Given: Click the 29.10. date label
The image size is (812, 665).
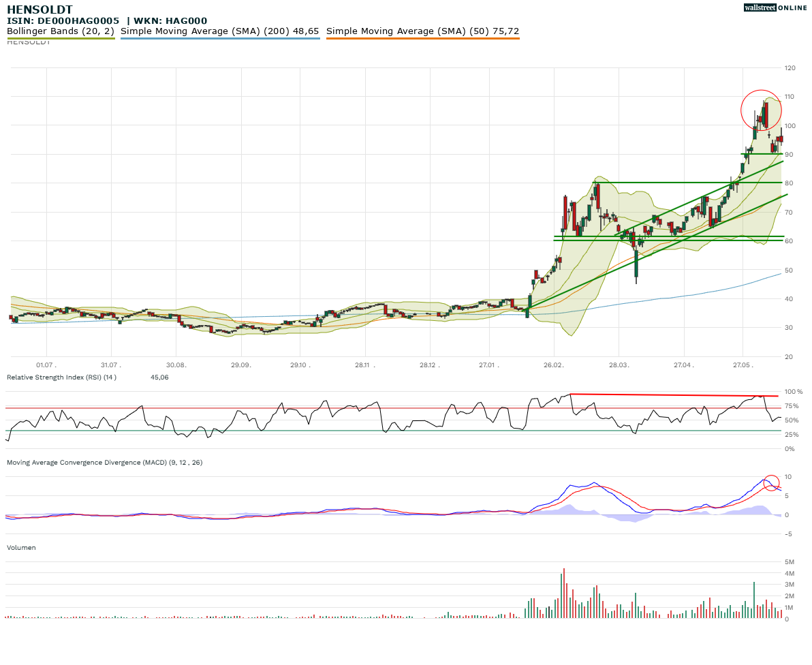Looking at the screenshot, I should (300, 365).
